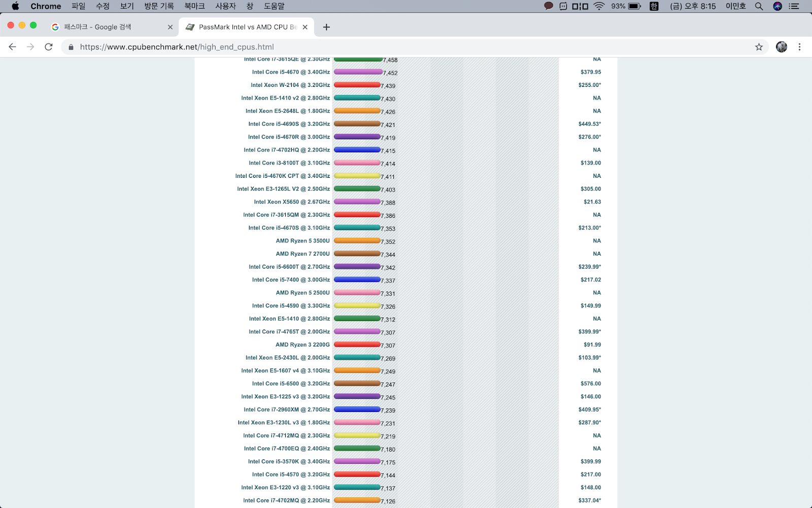The image size is (812, 508).
Task: Open the Intel Xeon W-2104 @ 3.20GHz link
Action: point(290,85)
